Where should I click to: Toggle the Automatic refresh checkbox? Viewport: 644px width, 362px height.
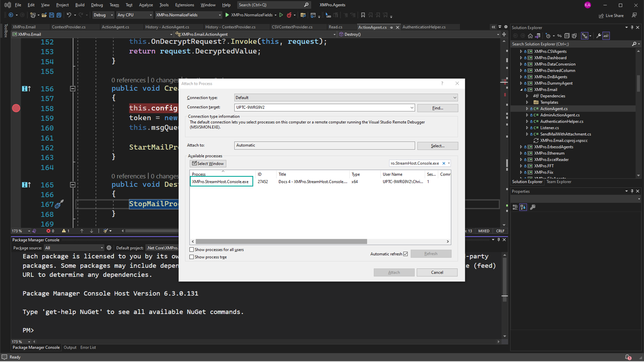(x=405, y=254)
